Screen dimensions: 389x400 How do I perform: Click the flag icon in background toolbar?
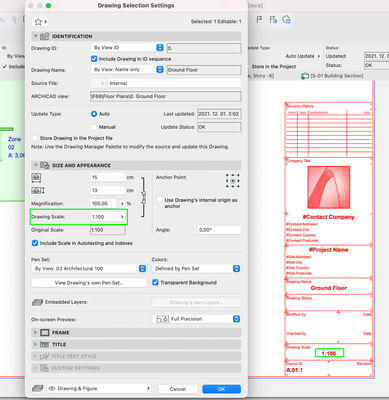[x=259, y=20]
